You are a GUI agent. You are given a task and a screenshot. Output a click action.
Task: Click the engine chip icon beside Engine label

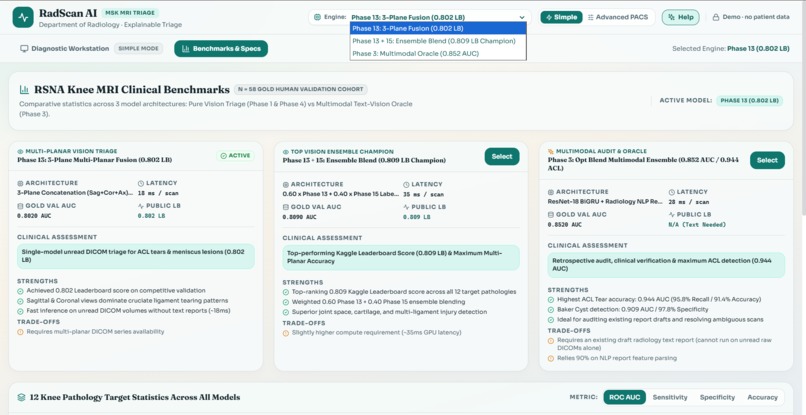(x=317, y=17)
